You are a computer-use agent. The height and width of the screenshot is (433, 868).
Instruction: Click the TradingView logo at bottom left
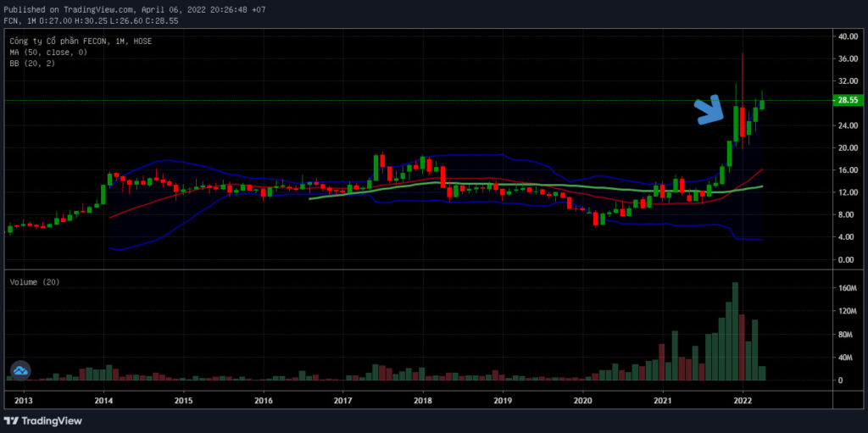pos(43,421)
